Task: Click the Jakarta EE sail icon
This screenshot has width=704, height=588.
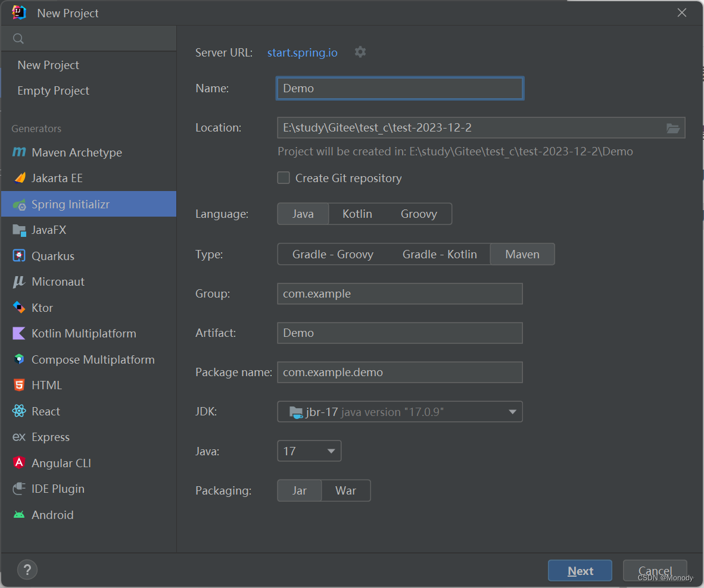Action: point(19,178)
